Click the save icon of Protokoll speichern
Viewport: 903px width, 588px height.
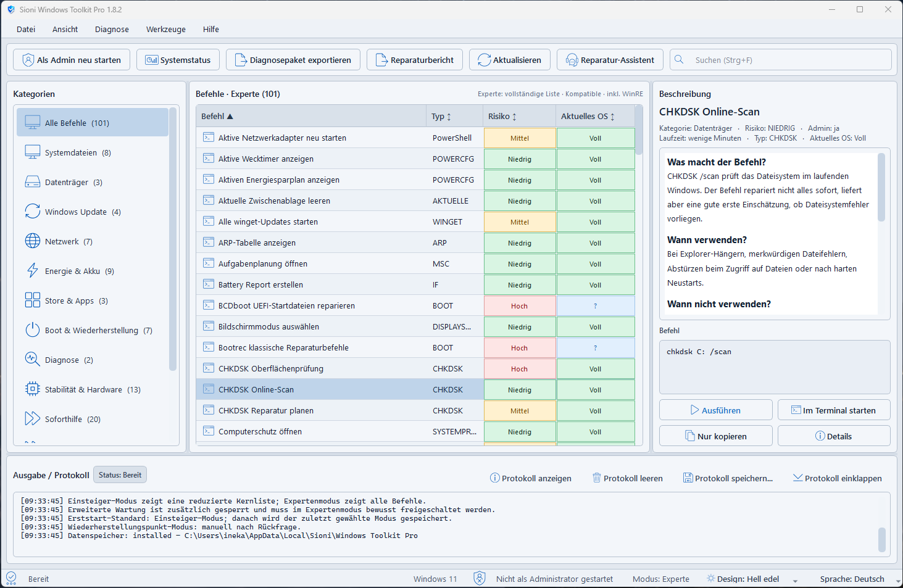(x=688, y=478)
